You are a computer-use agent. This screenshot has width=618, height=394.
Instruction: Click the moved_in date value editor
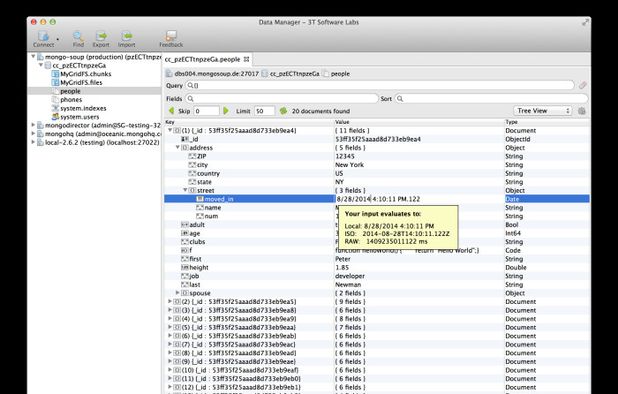point(419,199)
